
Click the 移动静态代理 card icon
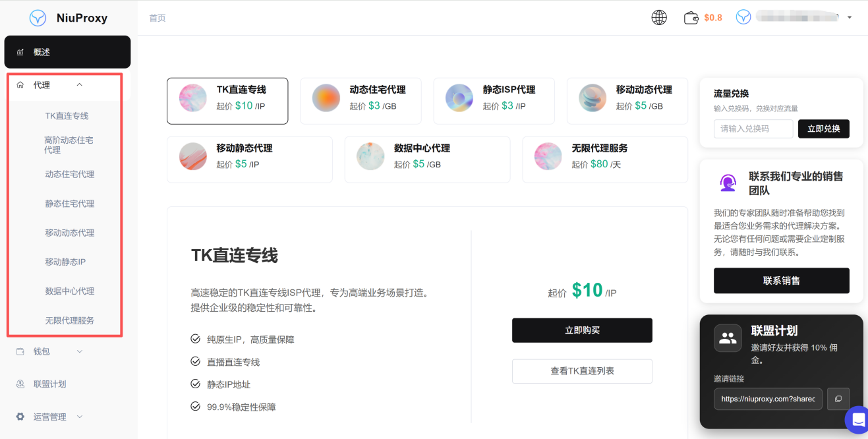click(193, 156)
